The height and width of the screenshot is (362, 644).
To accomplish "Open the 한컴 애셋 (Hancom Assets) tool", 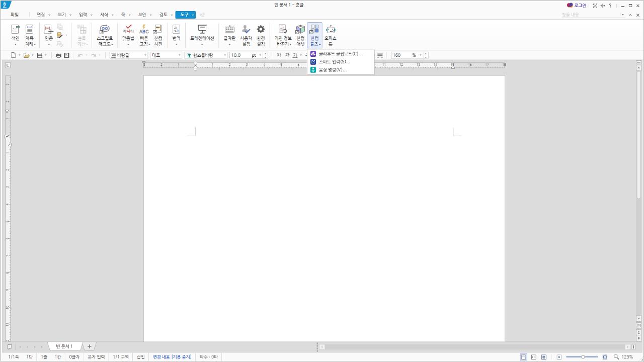I will click(x=300, y=35).
